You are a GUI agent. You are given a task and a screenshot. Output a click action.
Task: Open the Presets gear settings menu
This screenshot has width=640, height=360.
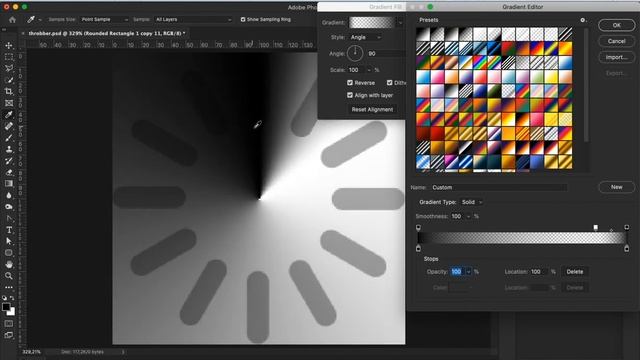pos(582,20)
